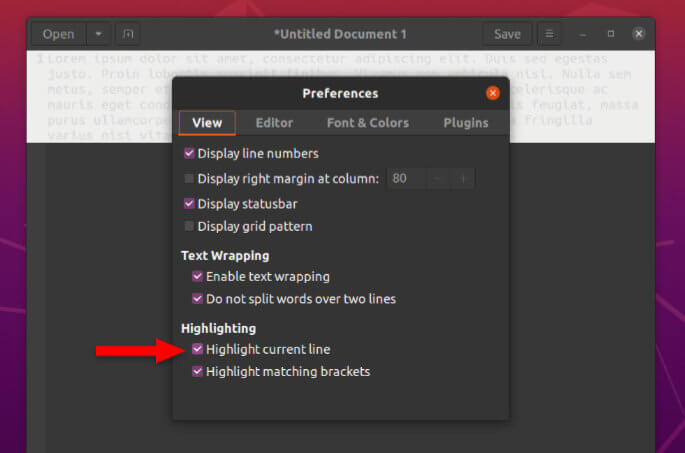685x453 pixels.
Task: Enable Display grid pattern checkbox
Action: click(189, 226)
